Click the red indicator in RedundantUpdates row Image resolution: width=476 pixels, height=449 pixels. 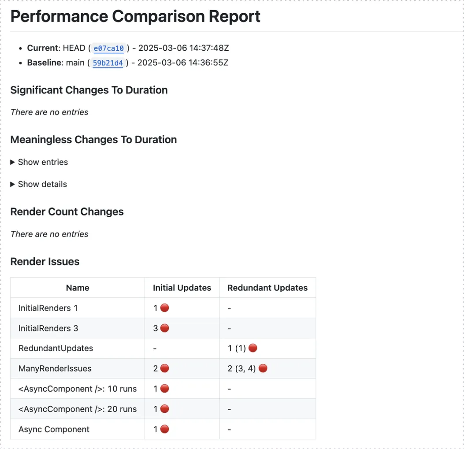253,348
